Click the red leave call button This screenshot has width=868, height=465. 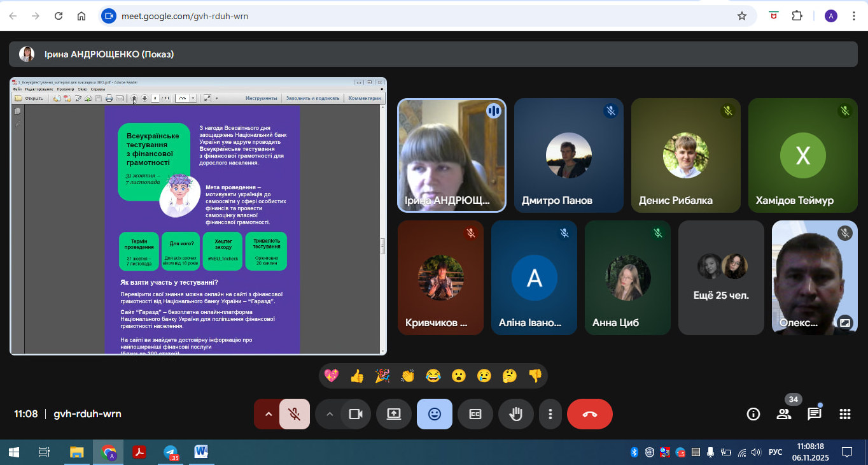click(589, 414)
